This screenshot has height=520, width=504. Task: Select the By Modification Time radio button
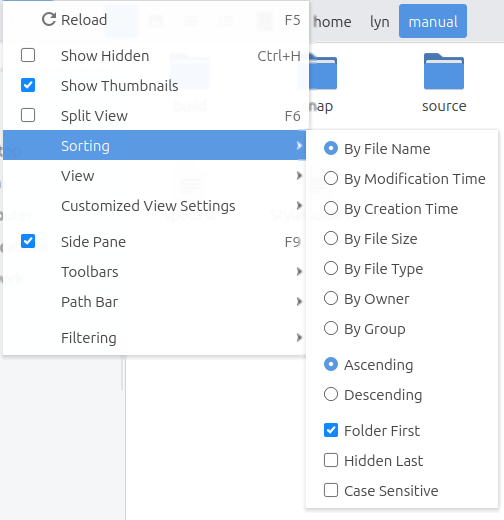pyautogui.click(x=331, y=178)
